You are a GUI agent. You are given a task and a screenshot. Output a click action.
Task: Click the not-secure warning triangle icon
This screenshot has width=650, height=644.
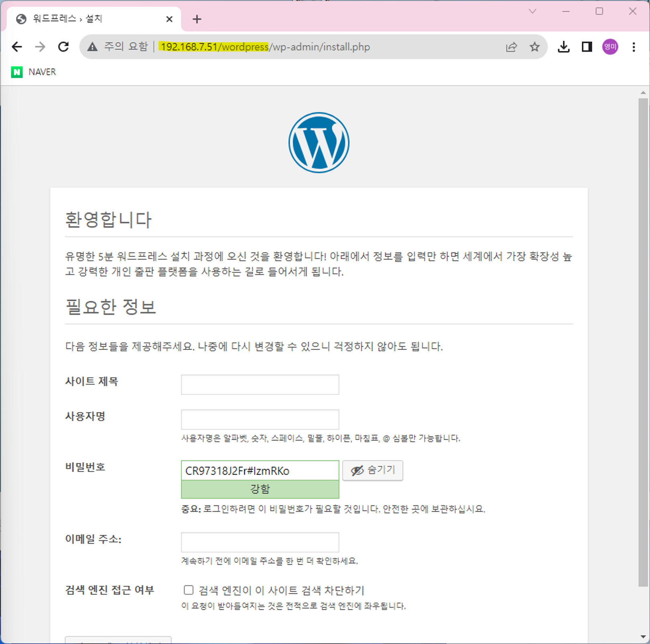[x=92, y=47]
